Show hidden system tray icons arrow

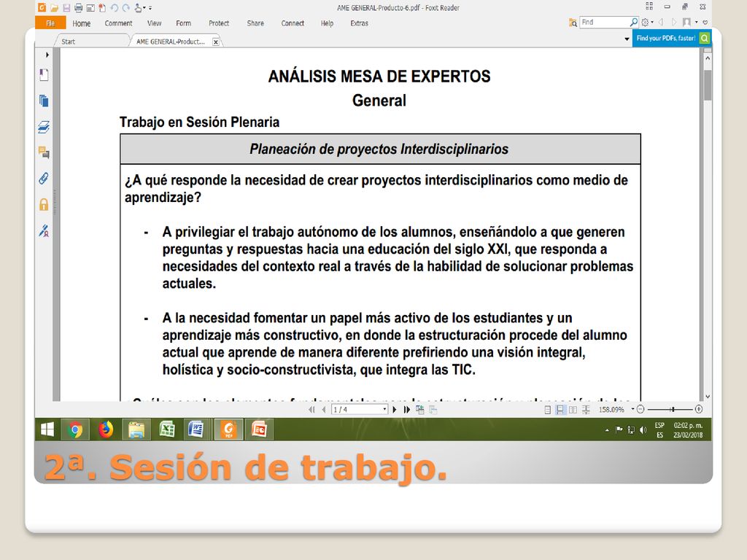tap(607, 430)
